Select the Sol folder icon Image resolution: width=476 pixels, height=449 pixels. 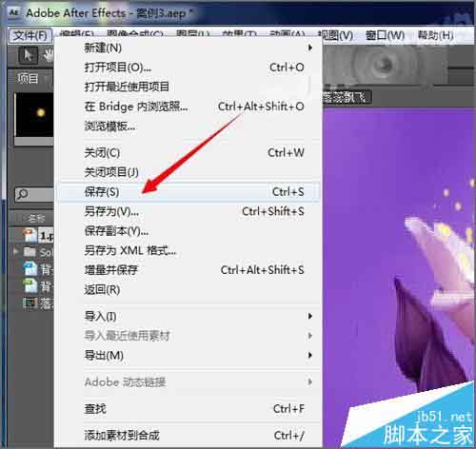(30, 252)
